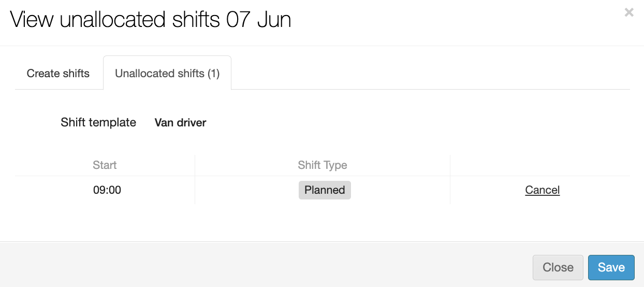Click the word View in the dialog title

coord(32,20)
